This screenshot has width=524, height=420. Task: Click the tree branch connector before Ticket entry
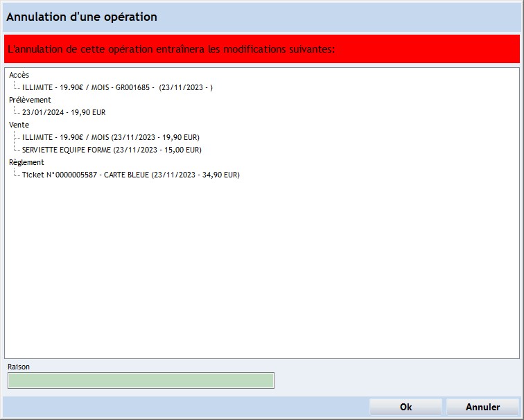(x=16, y=174)
